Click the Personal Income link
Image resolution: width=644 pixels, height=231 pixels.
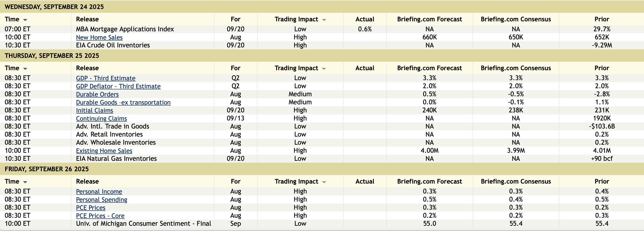pyautogui.click(x=99, y=192)
